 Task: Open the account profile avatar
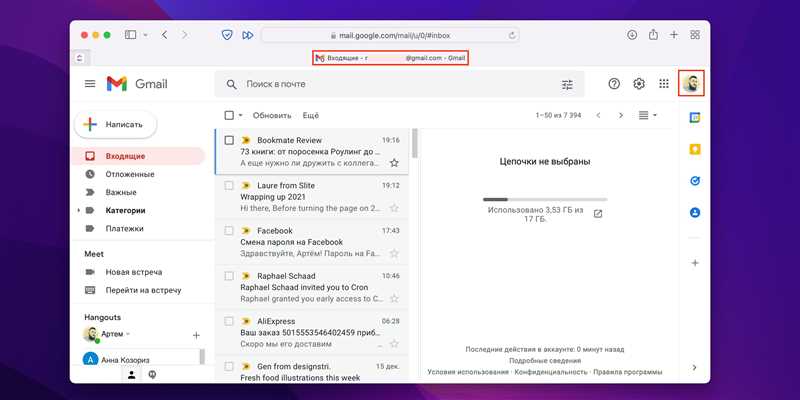pyautogui.click(x=691, y=84)
